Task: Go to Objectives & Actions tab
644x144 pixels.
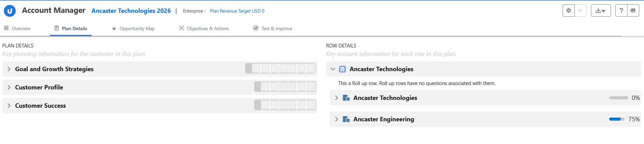Action: pos(204,28)
